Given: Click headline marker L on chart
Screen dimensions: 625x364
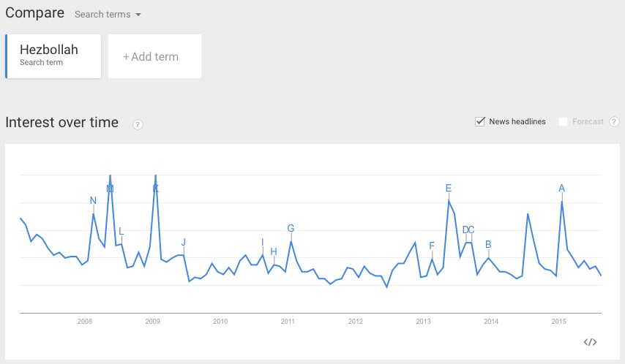Looking at the screenshot, I should pos(121,232).
